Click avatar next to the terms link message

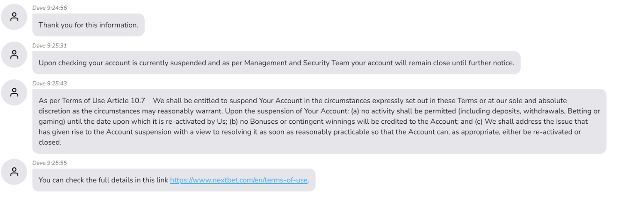[x=15, y=172]
